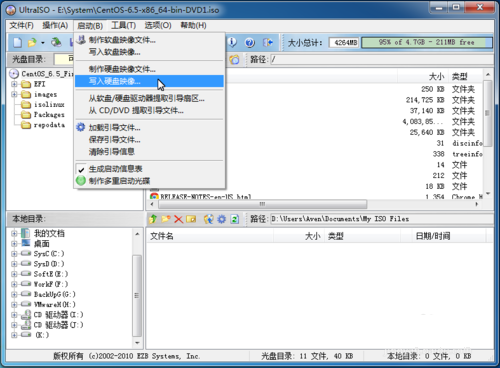Open the 工具(T) menu

(x=123, y=25)
